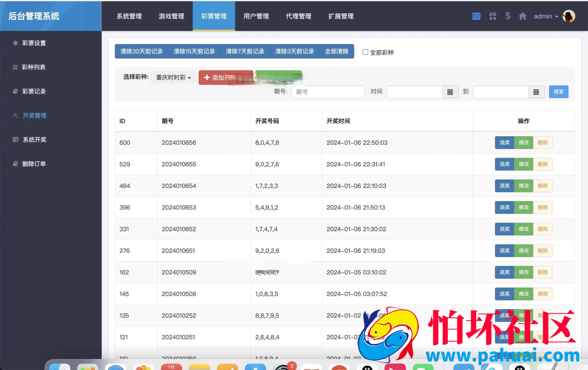Open 彩票设置 in sidebar
This screenshot has height=370, width=588.
pos(51,43)
